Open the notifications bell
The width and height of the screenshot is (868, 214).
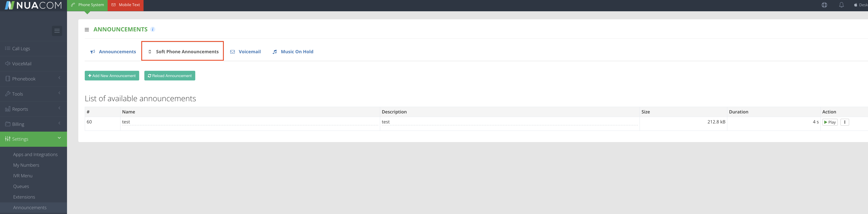click(x=841, y=5)
